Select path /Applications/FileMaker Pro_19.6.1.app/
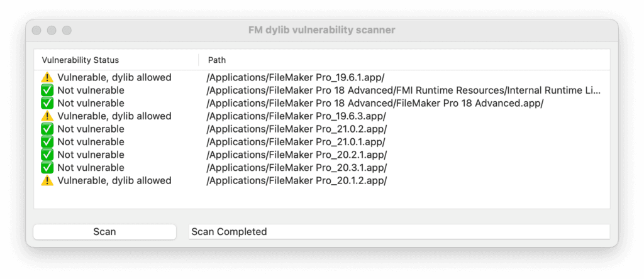The height and width of the screenshot is (279, 644). 295,77
